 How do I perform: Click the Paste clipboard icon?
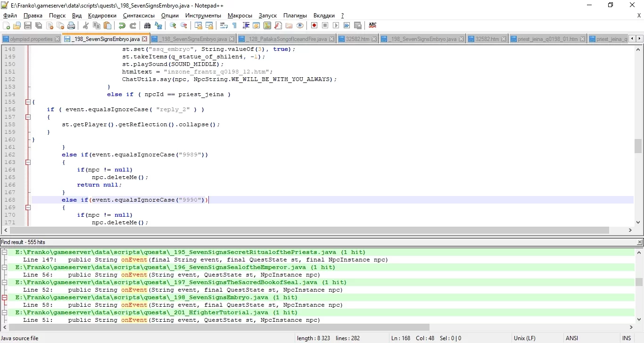(x=107, y=25)
